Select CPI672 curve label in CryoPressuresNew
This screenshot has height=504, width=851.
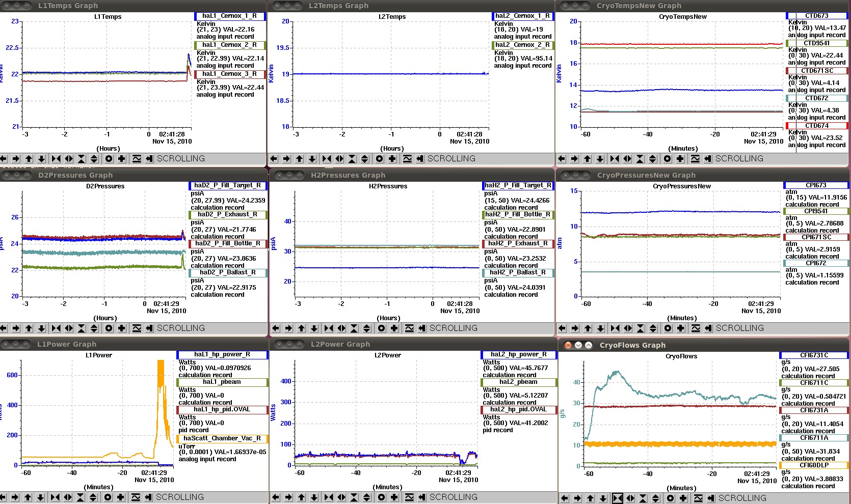816,263
